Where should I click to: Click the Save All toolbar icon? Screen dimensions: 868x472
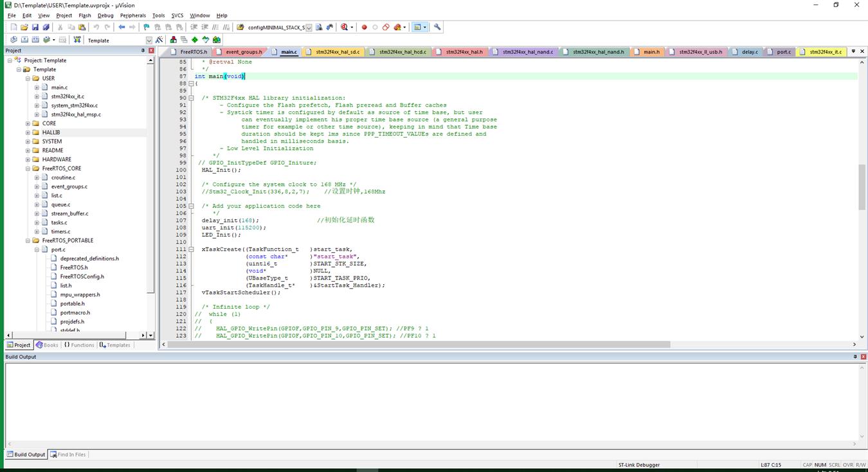coord(46,27)
